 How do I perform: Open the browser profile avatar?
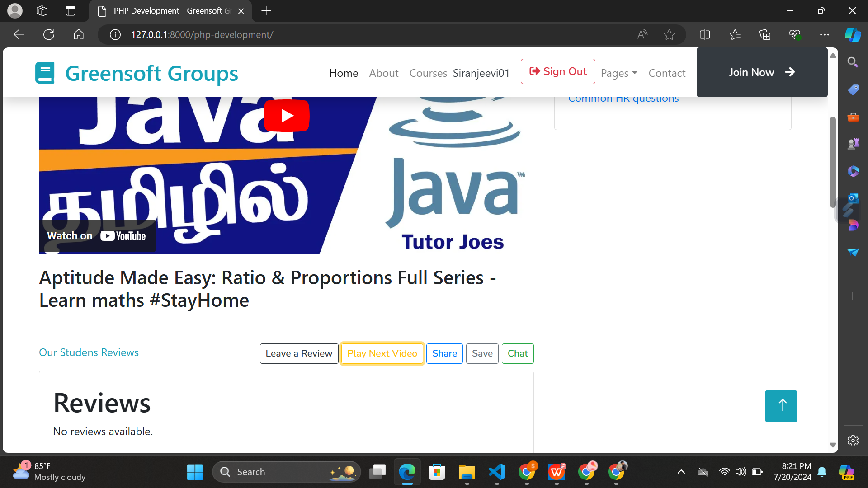click(x=15, y=11)
